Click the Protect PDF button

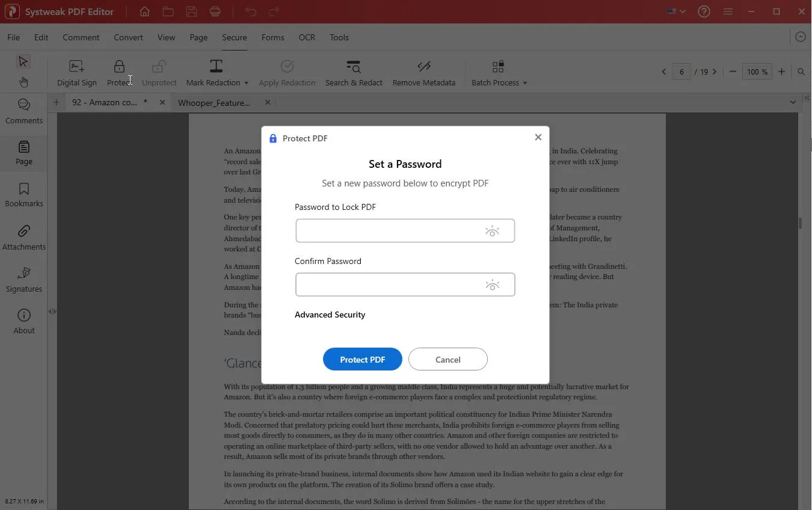coord(362,359)
